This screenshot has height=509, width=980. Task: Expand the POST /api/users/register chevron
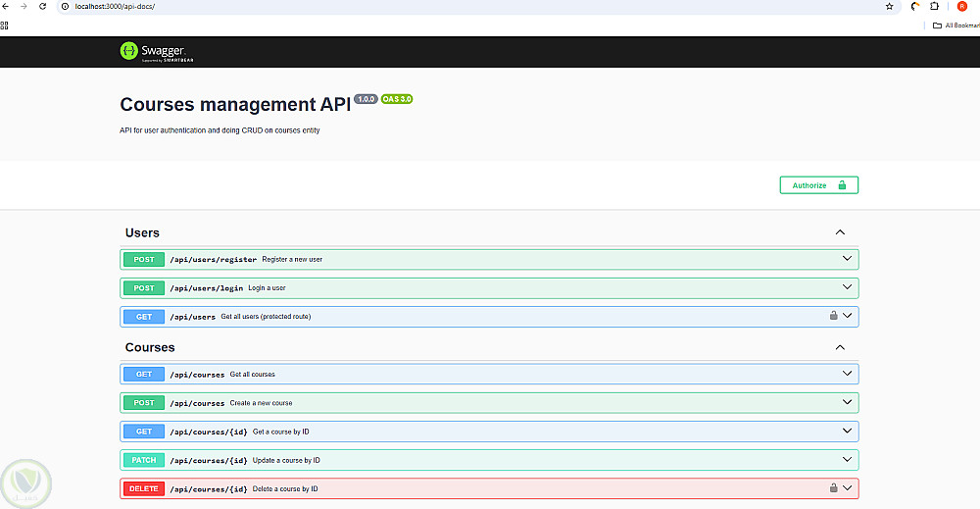[x=848, y=259]
